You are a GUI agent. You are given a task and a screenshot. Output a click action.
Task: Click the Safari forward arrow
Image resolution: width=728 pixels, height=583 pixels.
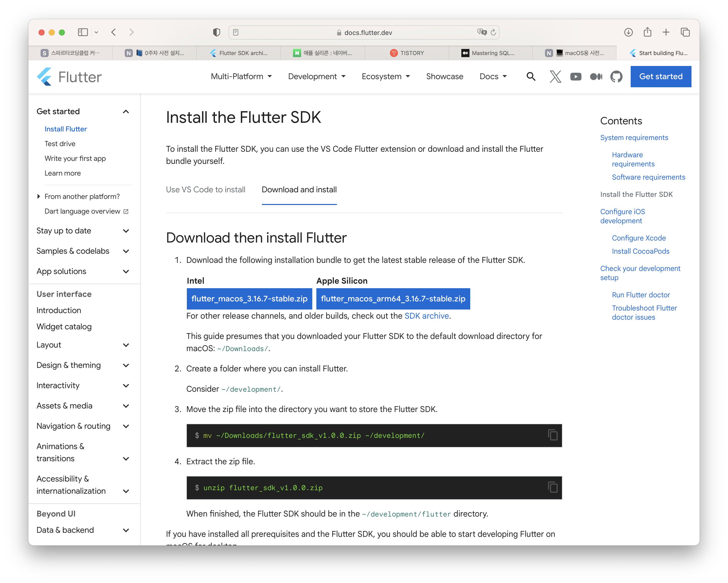[131, 32]
